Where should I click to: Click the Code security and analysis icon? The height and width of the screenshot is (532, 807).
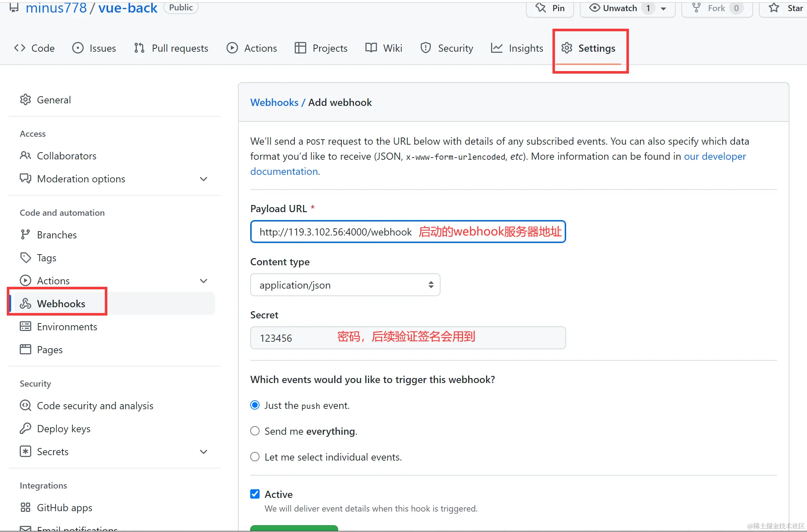click(x=25, y=406)
